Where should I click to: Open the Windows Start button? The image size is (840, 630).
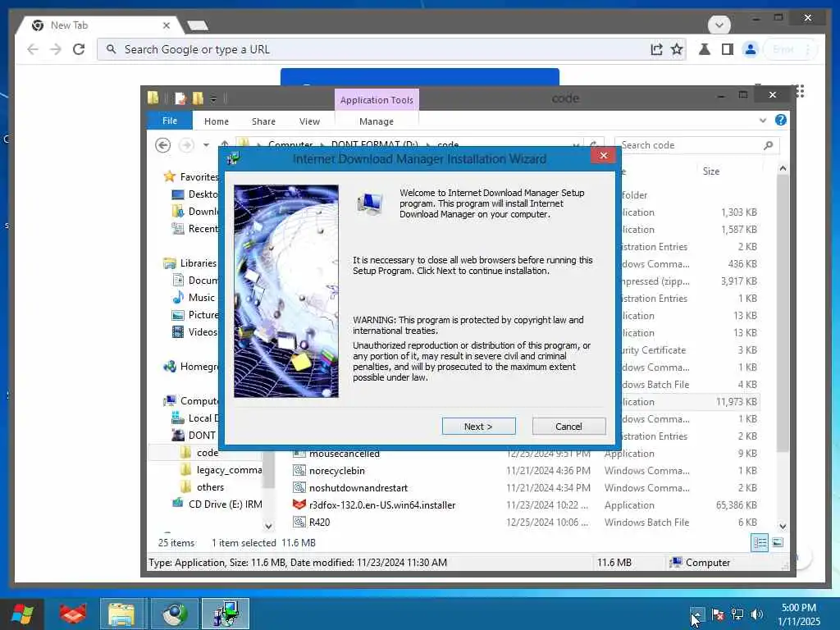pyautogui.click(x=22, y=614)
